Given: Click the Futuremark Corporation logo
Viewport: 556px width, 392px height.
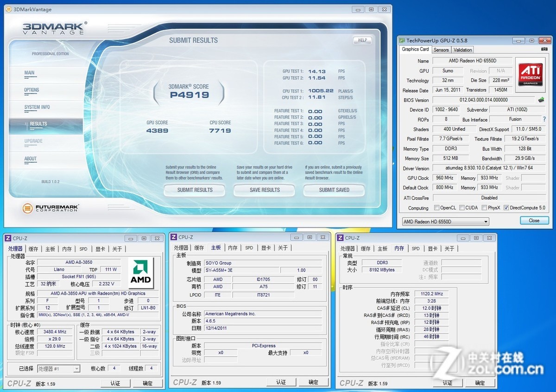Looking at the screenshot, I should 51,208.
